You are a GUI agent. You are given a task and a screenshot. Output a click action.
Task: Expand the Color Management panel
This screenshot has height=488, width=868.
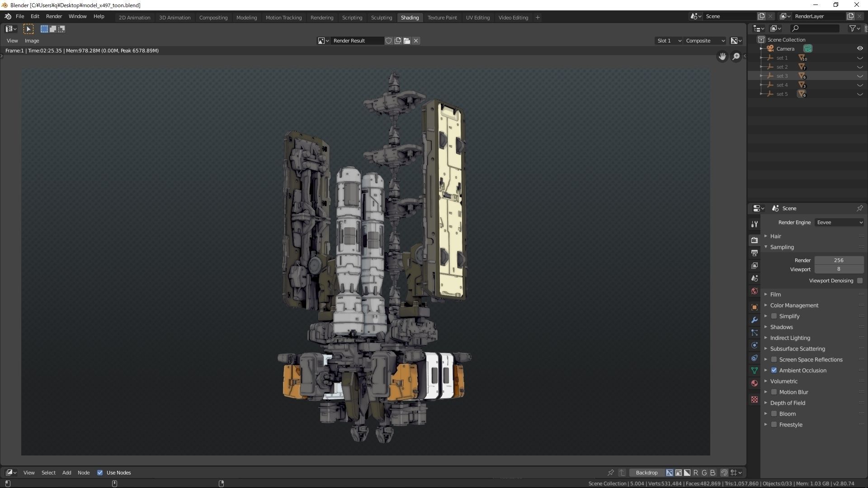click(794, 305)
